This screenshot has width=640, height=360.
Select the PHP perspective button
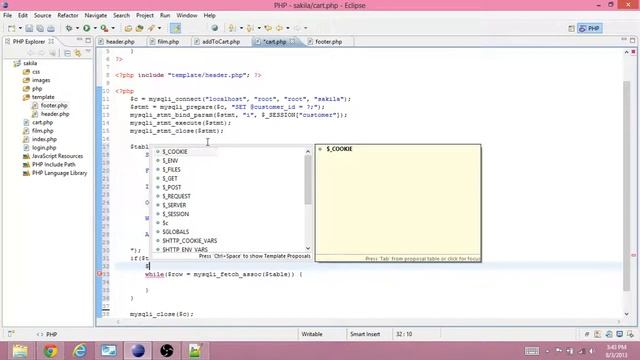[589, 28]
